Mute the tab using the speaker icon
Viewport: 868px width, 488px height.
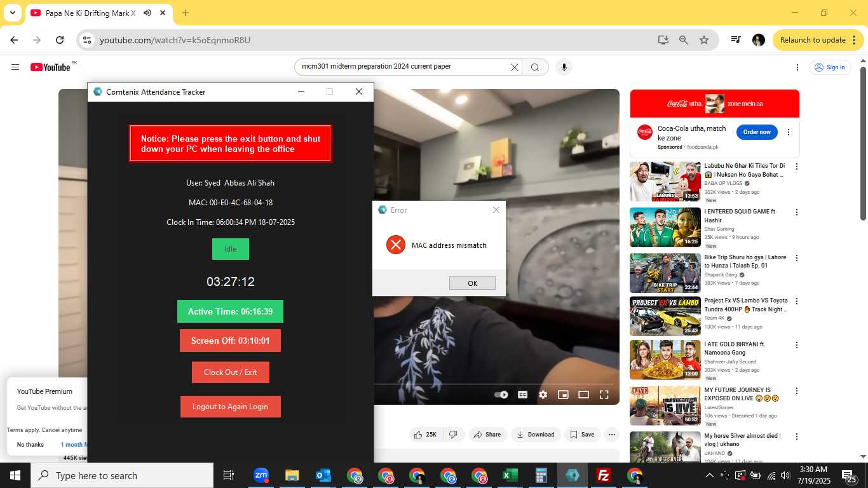[147, 13]
